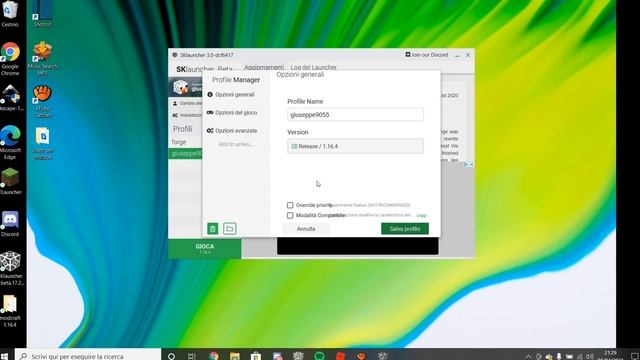Open Opzioni generali in Profile Manager
Viewport: 640px width, 360px height.
click(x=231, y=95)
